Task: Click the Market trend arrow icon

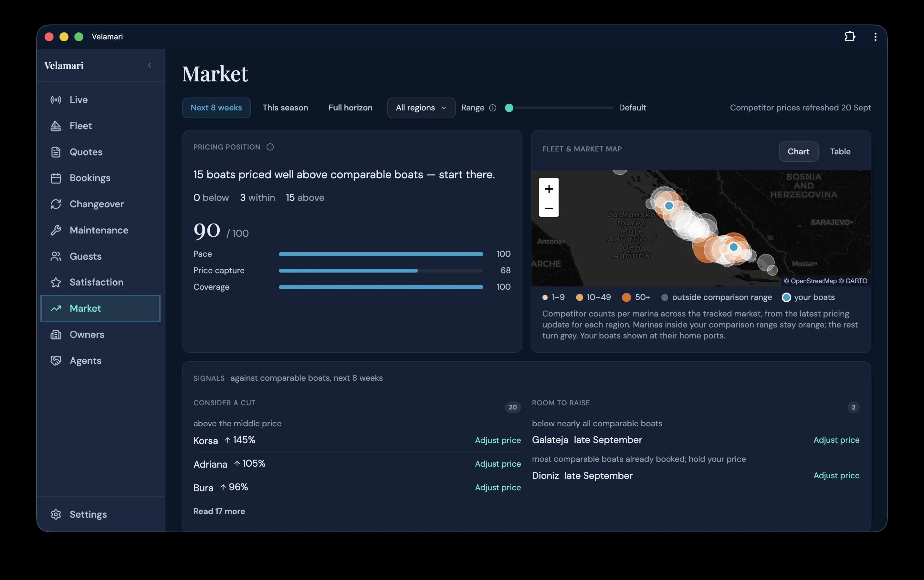Action: (x=56, y=308)
